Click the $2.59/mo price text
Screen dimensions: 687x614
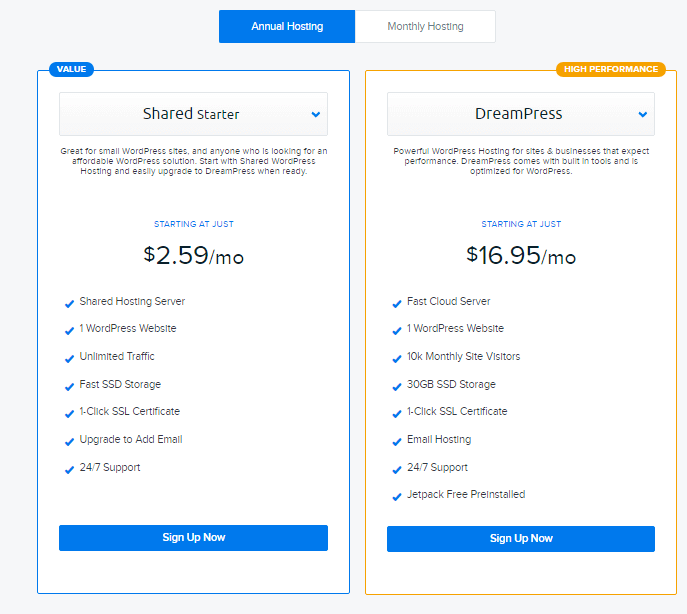pos(193,256)
